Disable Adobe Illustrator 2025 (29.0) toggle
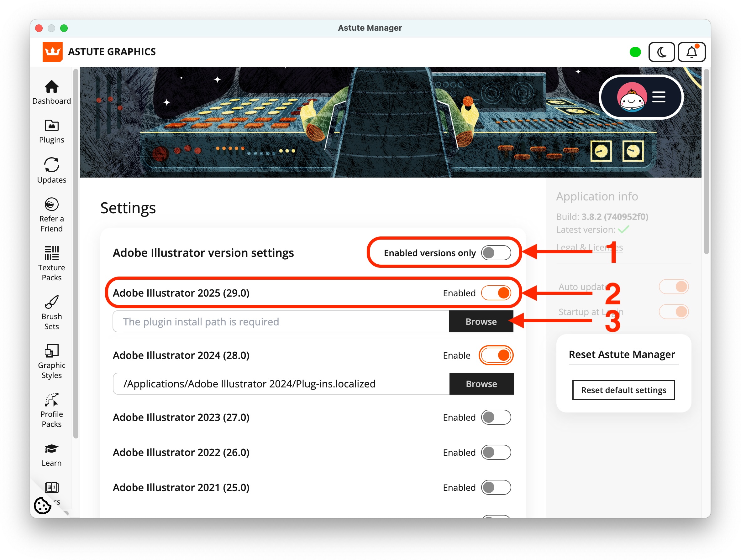Viewport: 741px width, 560px height. tap(496, 293)
